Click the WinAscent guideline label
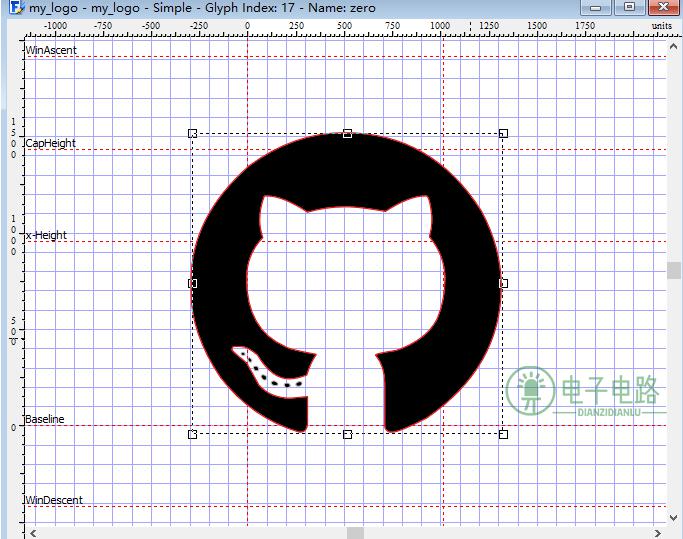This screenshot has width=683, height=539. click(x=51, y=50)
